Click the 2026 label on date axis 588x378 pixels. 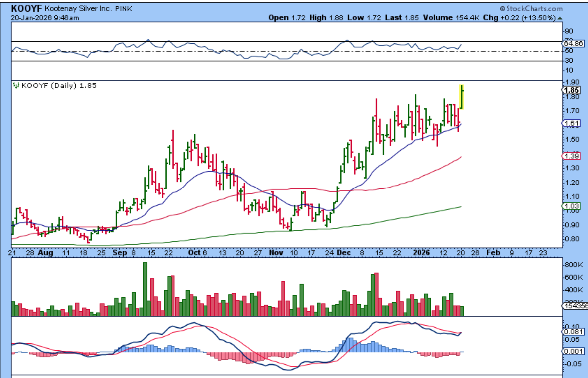(421, 253)
